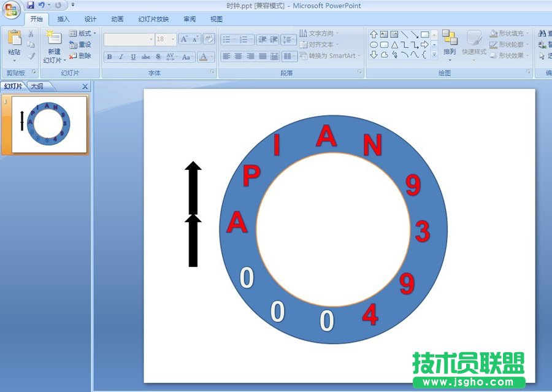Image resolution: width=552 pixels, height=392 pixels.
Task: Click the 快速样式 quick styles button
Action: pos(473,49)
